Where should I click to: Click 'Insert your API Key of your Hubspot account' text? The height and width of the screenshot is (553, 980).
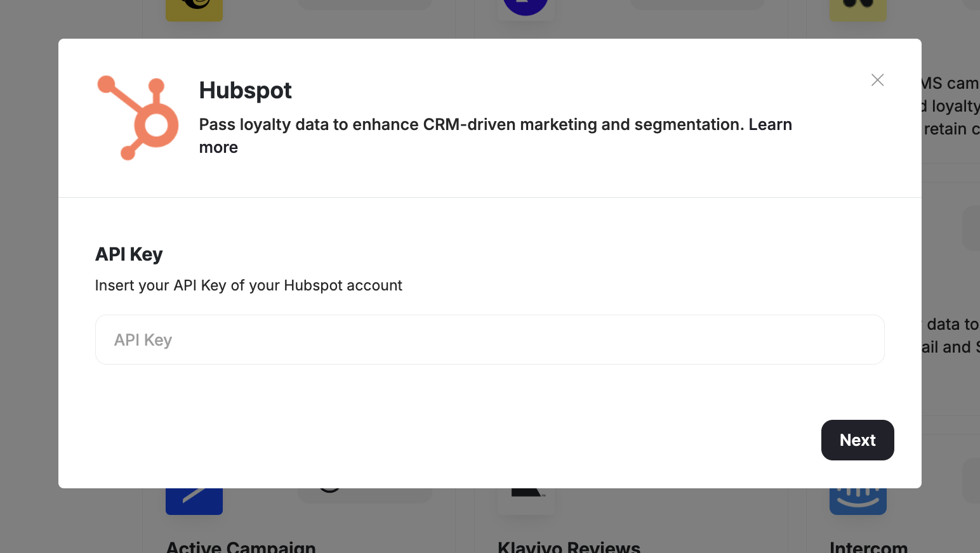coord(248,285)
